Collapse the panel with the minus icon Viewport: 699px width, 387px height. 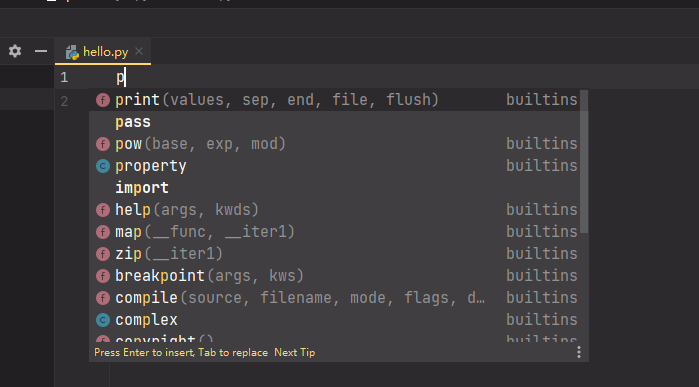tap(41, 51)
